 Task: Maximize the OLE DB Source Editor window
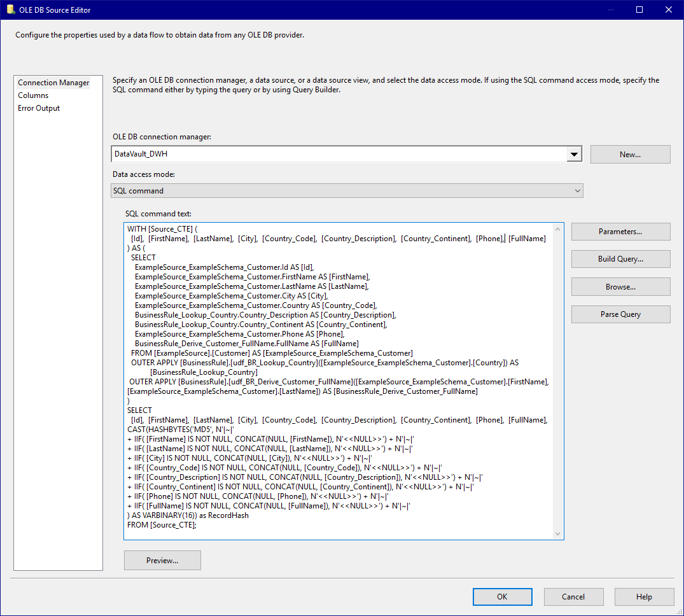[x=639, y=10]
